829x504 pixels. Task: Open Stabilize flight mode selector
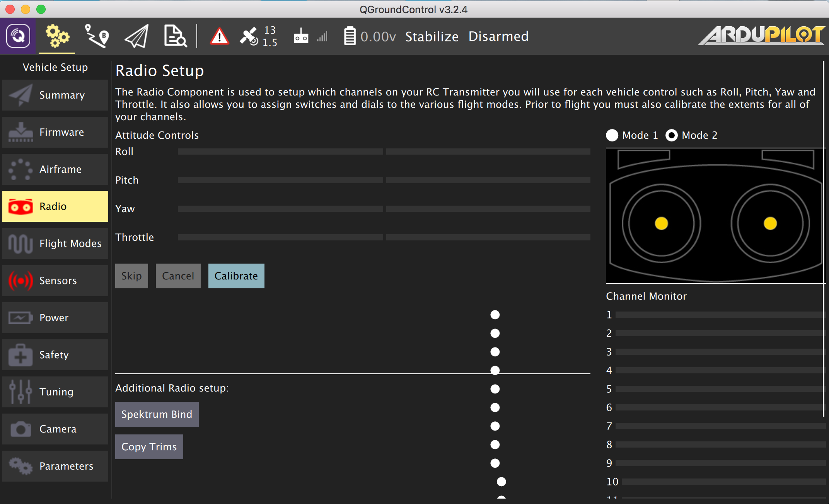432,36
